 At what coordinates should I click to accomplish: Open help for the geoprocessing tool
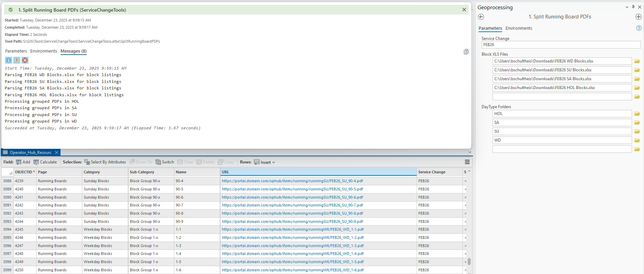tap(639, 28)
